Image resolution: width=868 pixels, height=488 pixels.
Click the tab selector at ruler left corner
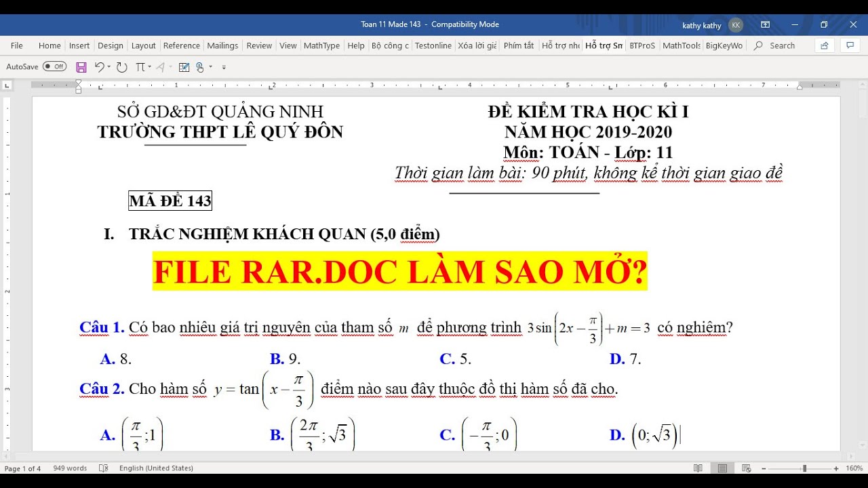(x=7, y=85)
